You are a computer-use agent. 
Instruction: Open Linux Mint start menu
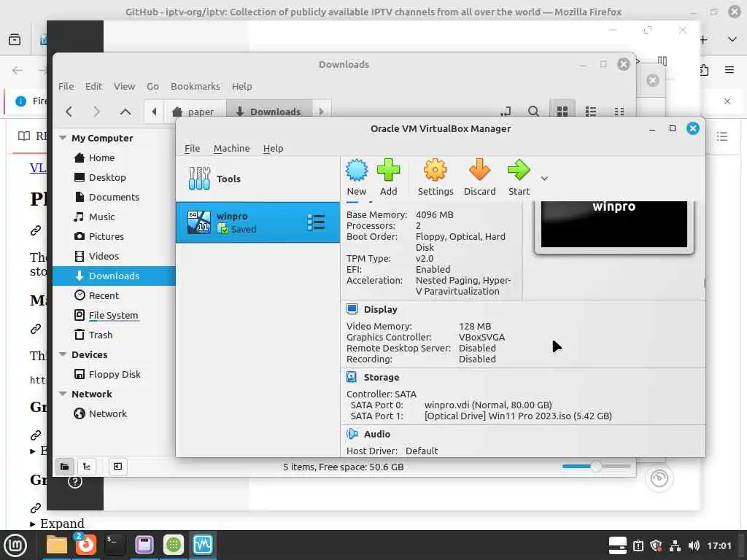(15, 545)
